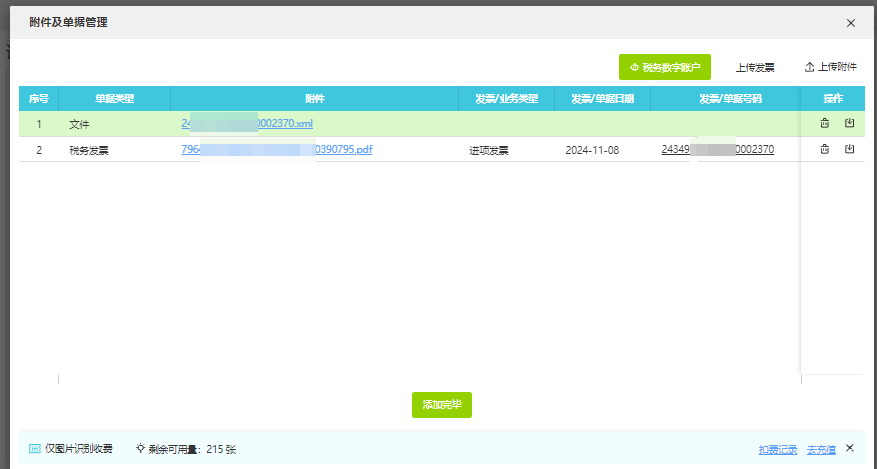Click the 序号 column header
The width and height of the screenshot is (877, 469).
[39, 99]
